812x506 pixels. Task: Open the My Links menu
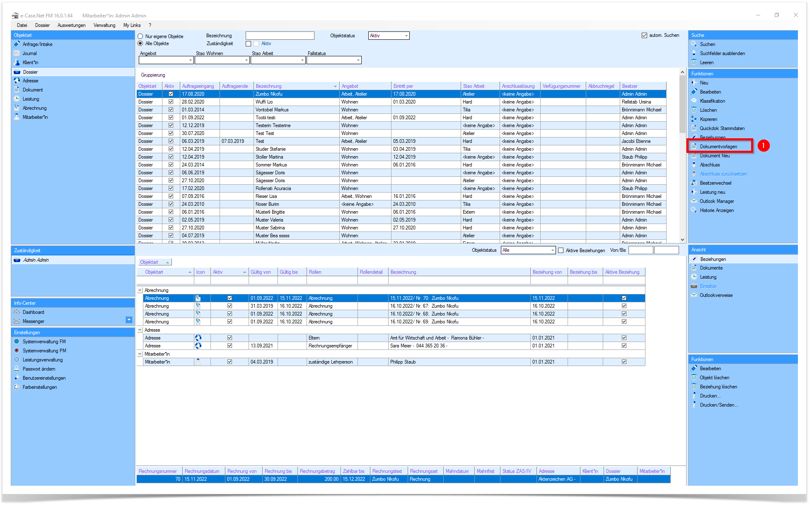click(x=132, y=25)
